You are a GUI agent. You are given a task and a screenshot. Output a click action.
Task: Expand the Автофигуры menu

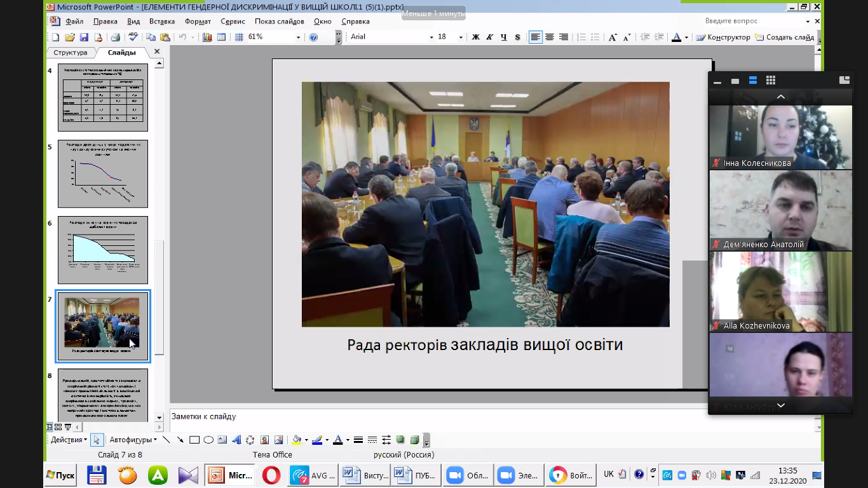(x=133, y=440)
